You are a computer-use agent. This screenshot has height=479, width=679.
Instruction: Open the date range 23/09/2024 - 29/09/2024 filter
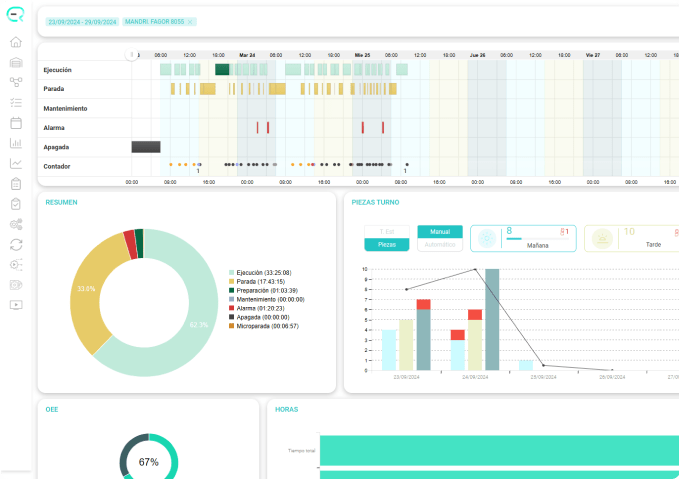(82, 22)
